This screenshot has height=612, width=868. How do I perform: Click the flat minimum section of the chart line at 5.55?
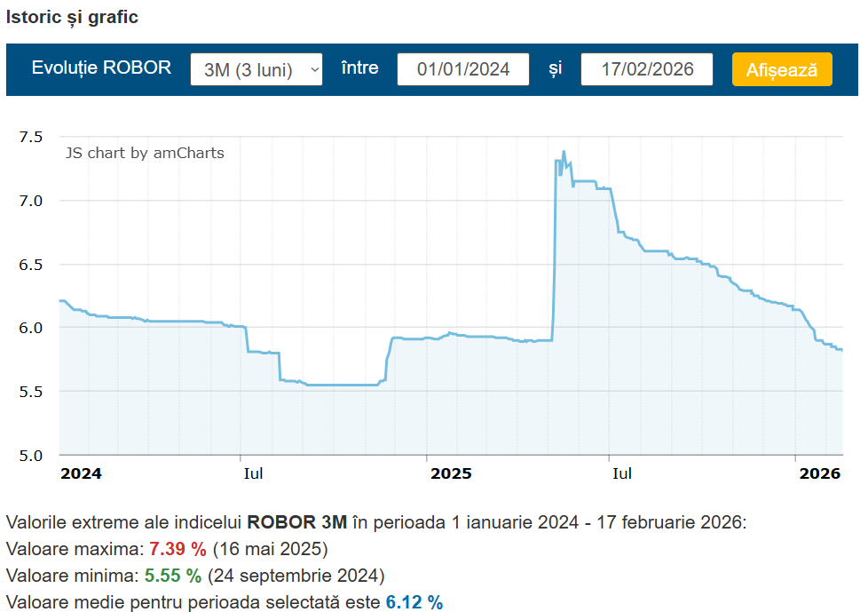click(x=342, y=385)
